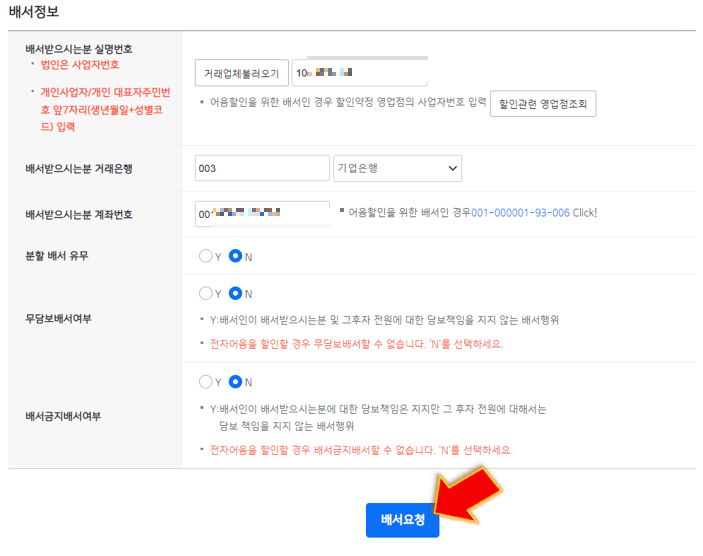
Task: Select N for 분할 배서 유무
Action: [x=235, y=256]
